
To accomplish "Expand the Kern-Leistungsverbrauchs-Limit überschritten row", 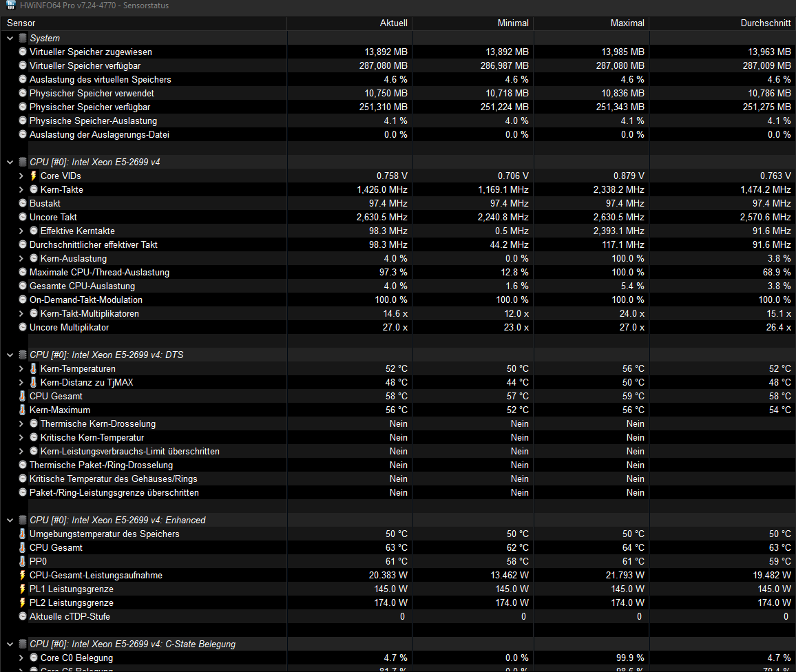I will pos(21,451).
